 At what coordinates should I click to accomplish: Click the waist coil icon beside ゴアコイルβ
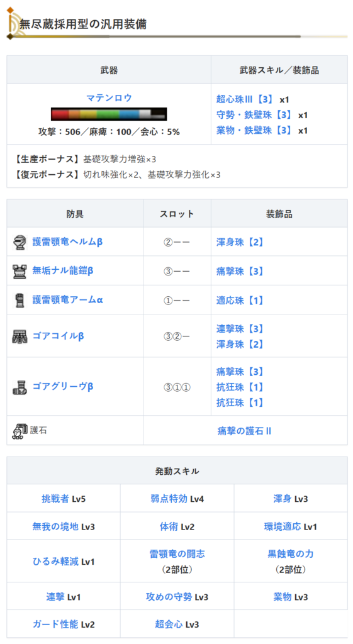pyautogui.click(x=20, y=336)
